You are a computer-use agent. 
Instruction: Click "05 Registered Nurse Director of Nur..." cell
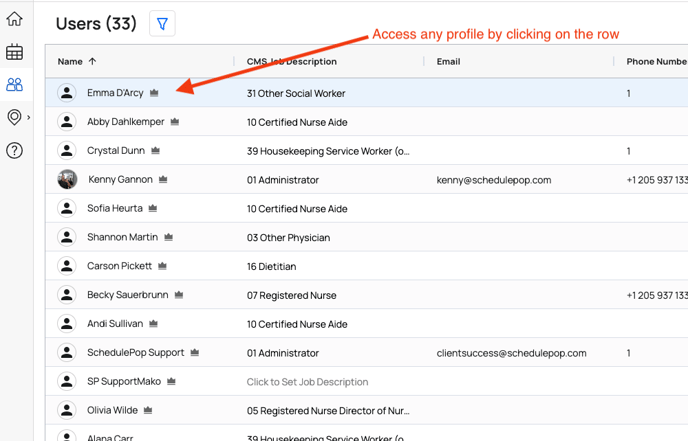[328, 411]
